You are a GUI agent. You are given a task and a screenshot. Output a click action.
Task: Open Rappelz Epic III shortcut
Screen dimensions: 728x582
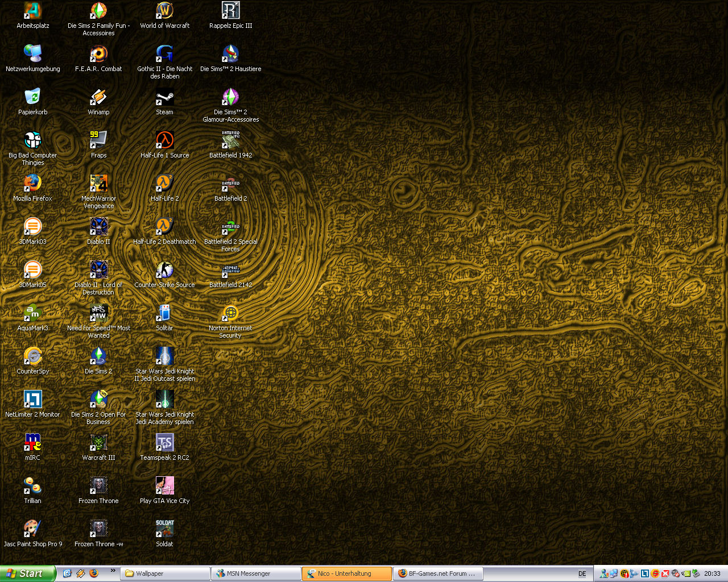231,15
